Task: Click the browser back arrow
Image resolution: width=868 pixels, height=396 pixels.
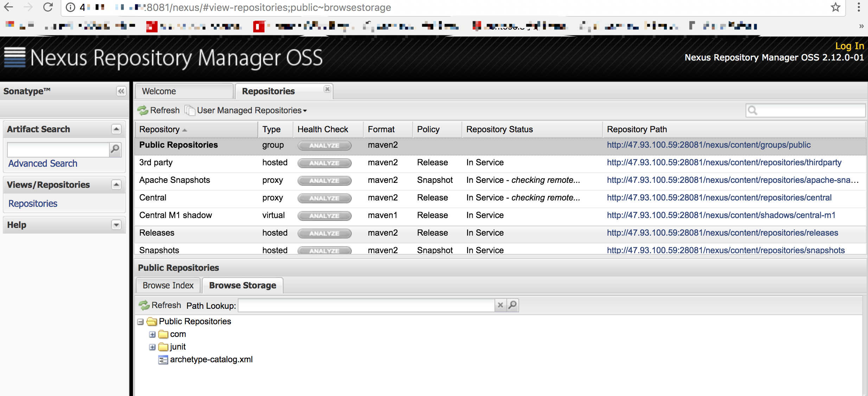Action: point(8,7)
